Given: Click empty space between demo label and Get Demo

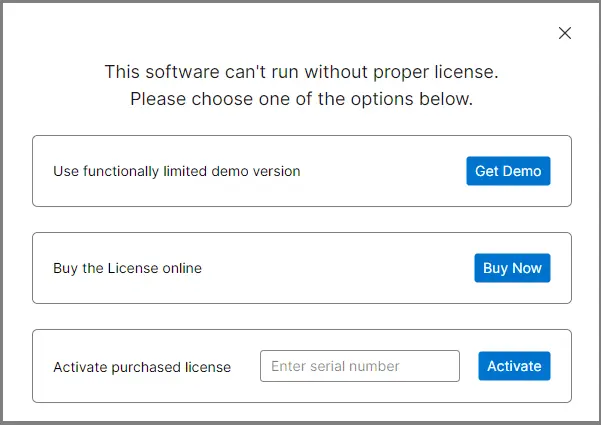Looking at the screenshot, I should pyautogui.click(x=385, y=171).
